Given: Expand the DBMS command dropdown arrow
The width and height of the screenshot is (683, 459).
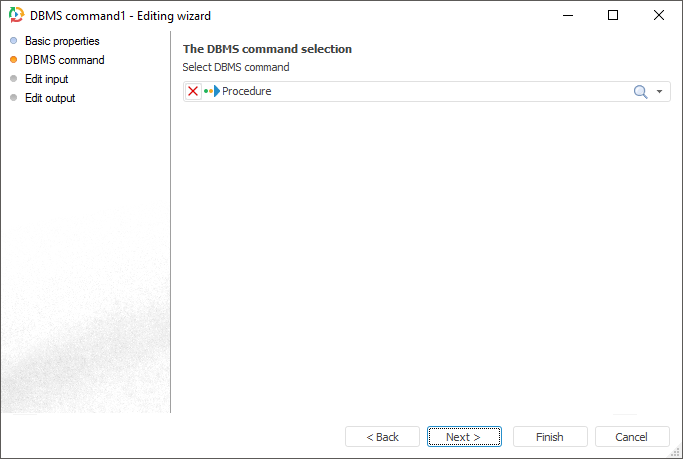Looking at the screenshot, I should 660,91.
